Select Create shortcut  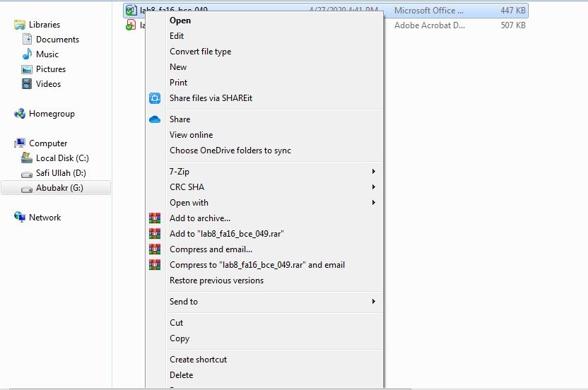198,359
